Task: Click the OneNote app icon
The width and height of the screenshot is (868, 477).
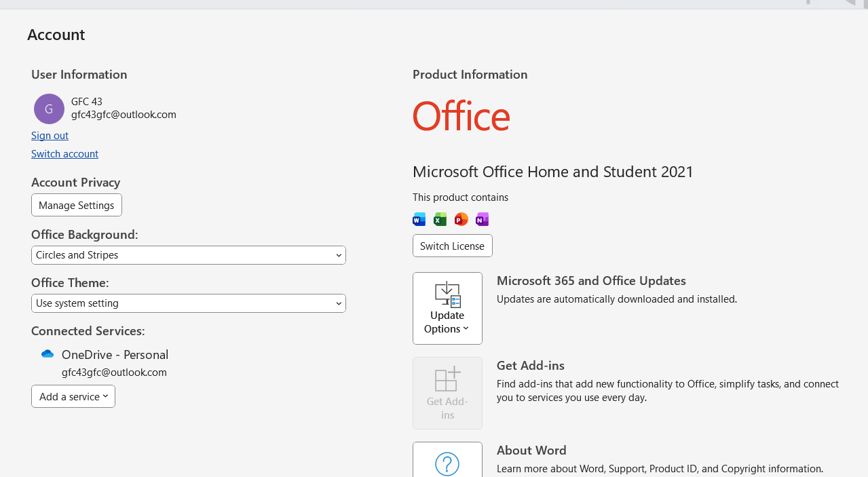Action: pos(482,219)
